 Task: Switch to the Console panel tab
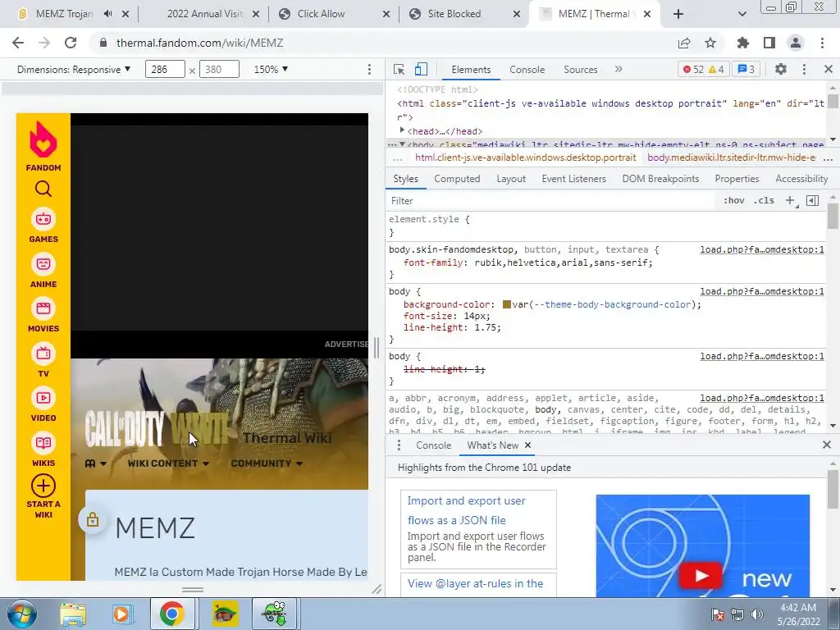tap(527, 69)
